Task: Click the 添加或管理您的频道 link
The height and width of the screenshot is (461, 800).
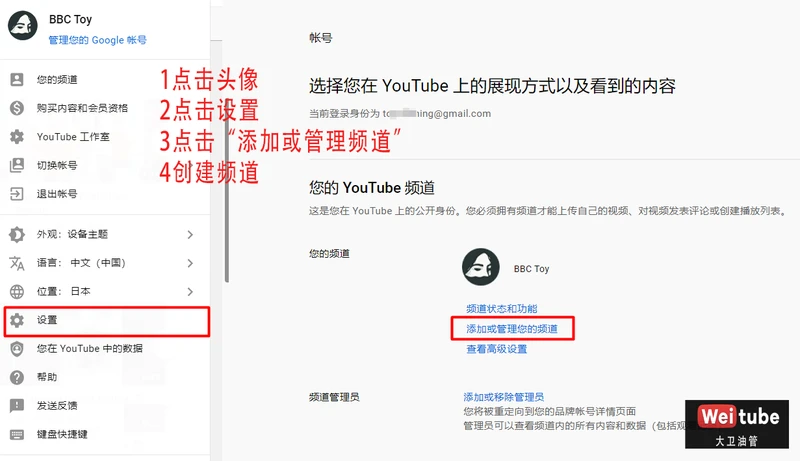Action: tap(512, 329)
